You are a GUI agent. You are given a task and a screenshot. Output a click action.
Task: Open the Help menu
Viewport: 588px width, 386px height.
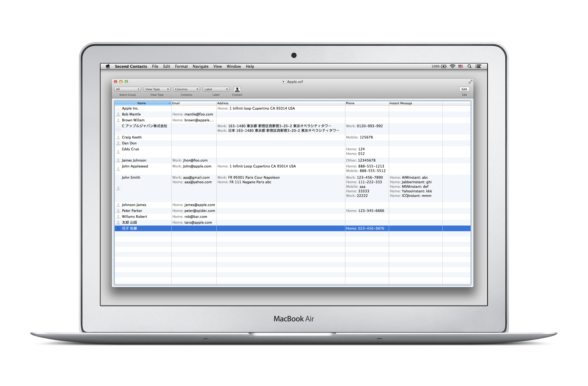click(250, 66)
